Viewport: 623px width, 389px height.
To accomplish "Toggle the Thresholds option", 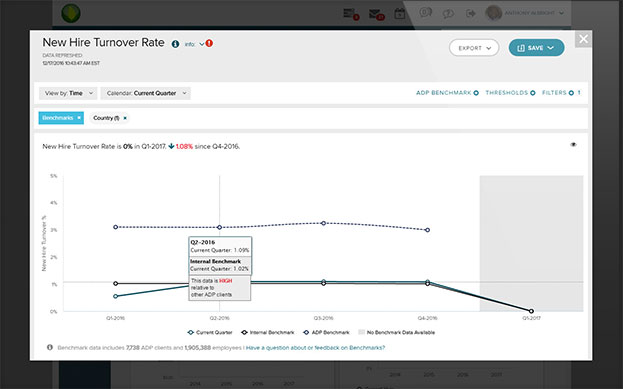I will coord(510,93).
